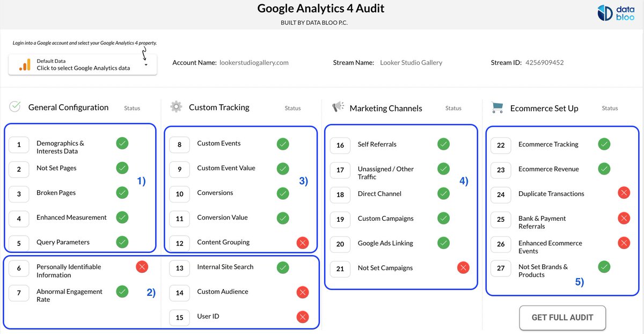Click the 'Query Parameters' label

[x=63, y=242]
